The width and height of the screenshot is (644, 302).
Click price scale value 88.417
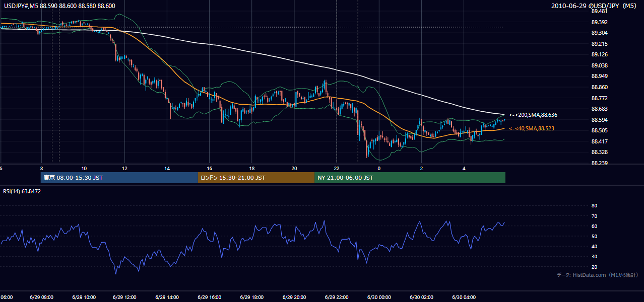coord(599,142)
